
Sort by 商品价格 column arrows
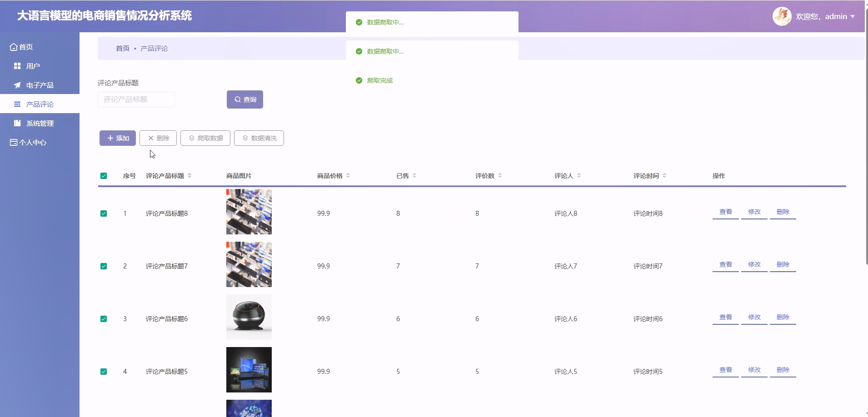[348, 176]
